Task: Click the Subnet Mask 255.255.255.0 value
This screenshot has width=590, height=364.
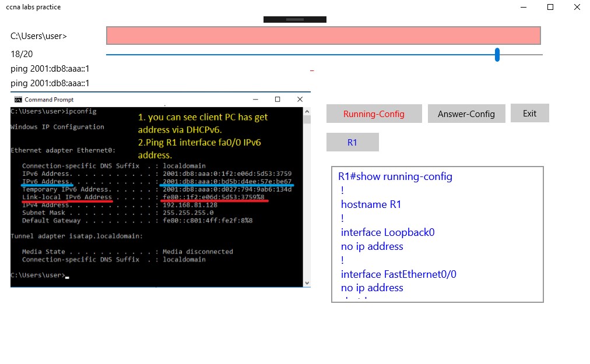Action: coord(188,213)
